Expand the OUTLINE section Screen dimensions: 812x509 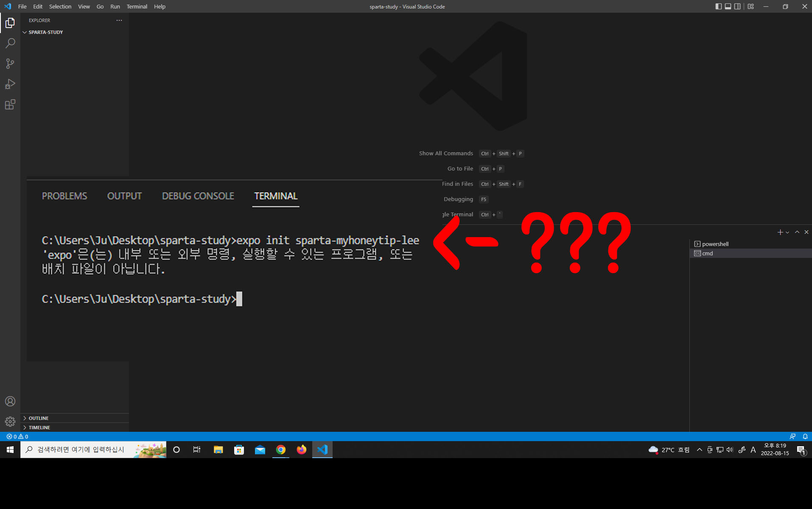[75, 418]
